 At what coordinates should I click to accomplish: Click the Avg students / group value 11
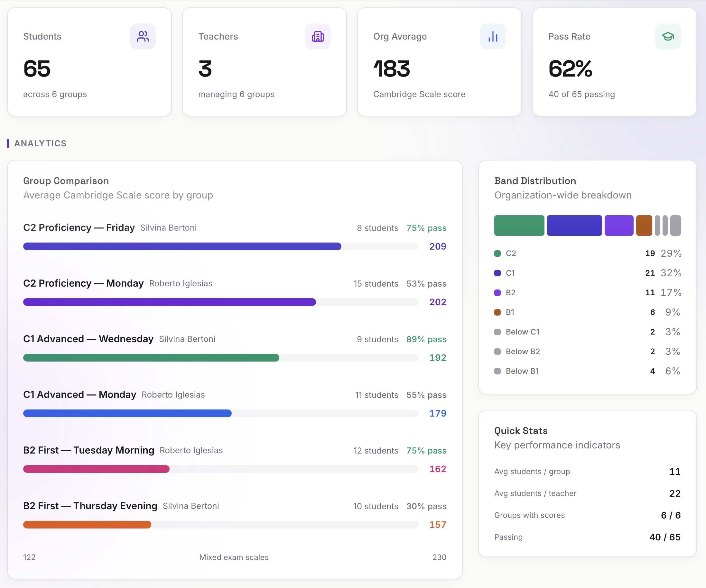pyautogui.click(x=675, y=472)
